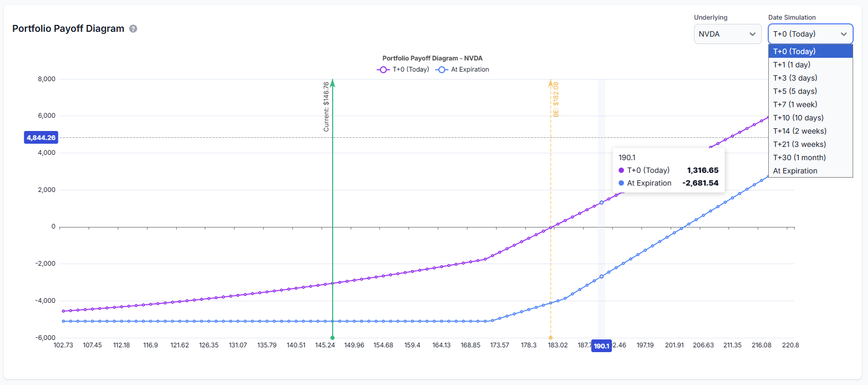Choose T+30 (1 month) option
The width and height of the screenshot is (868, 385).
[x=810, y=157]
